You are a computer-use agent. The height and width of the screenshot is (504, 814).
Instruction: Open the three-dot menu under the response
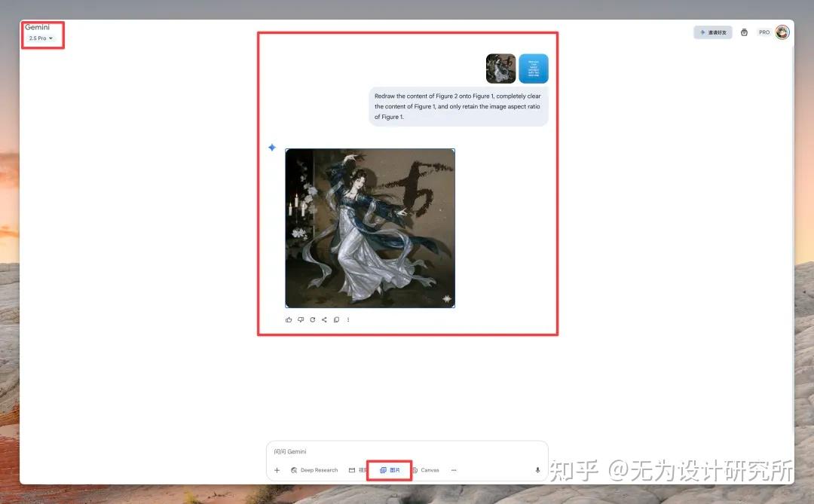pyautogui.click(x=347, y=319)
